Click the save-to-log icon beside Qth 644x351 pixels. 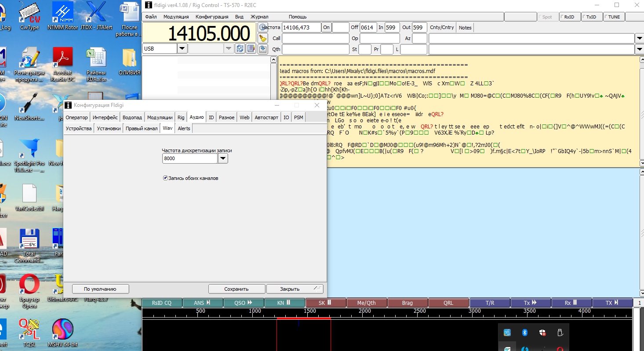point(263,49)
